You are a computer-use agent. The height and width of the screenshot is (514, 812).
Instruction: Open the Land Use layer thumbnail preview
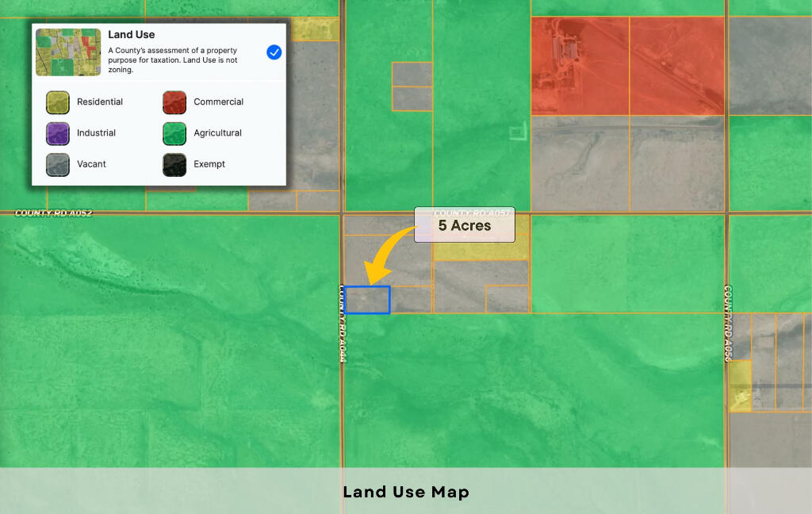coord(68,52)
